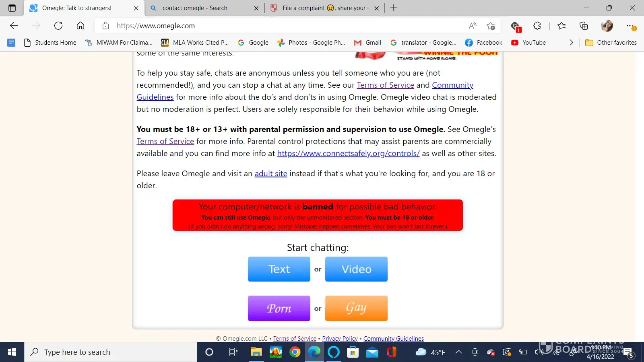Viewport: 644px width, 362px height.
Task: Open the Collections panel
Action: (x=584, y=26)
